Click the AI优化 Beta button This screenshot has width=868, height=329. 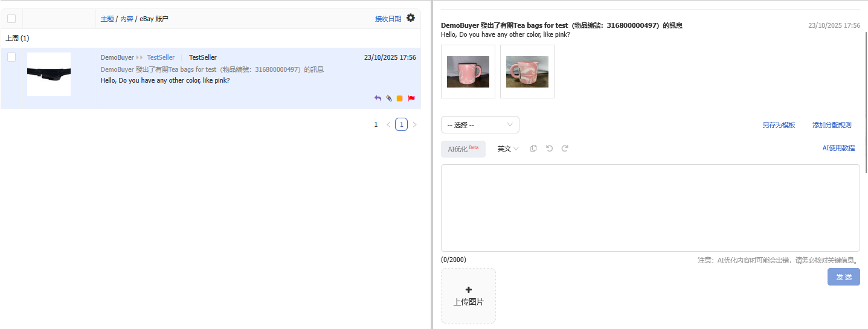[463, 149]
